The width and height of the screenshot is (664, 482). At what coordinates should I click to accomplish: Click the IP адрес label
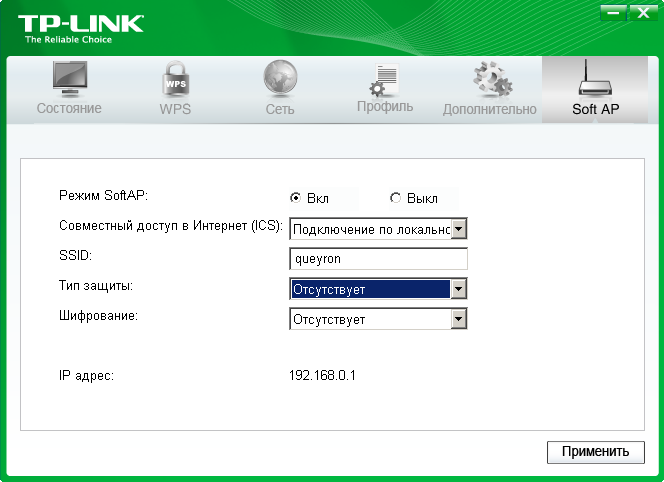pos(86,376)
